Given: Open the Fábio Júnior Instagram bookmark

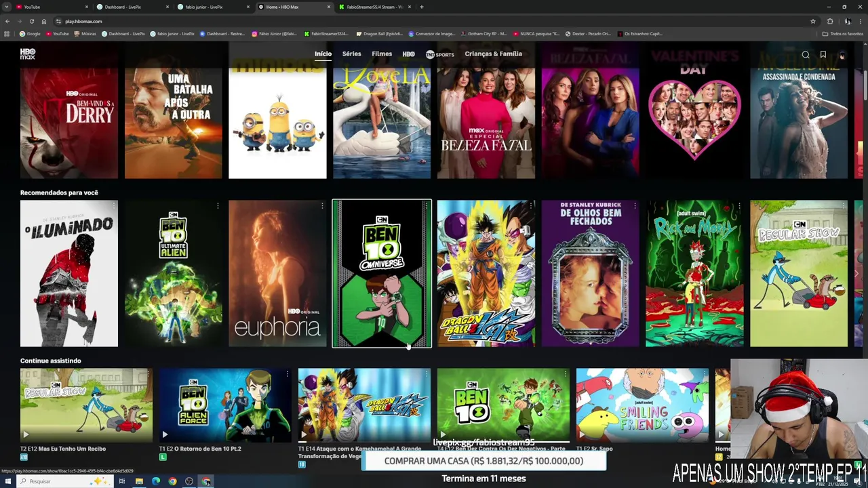Looking at the screenshot, I should point(275,33).
